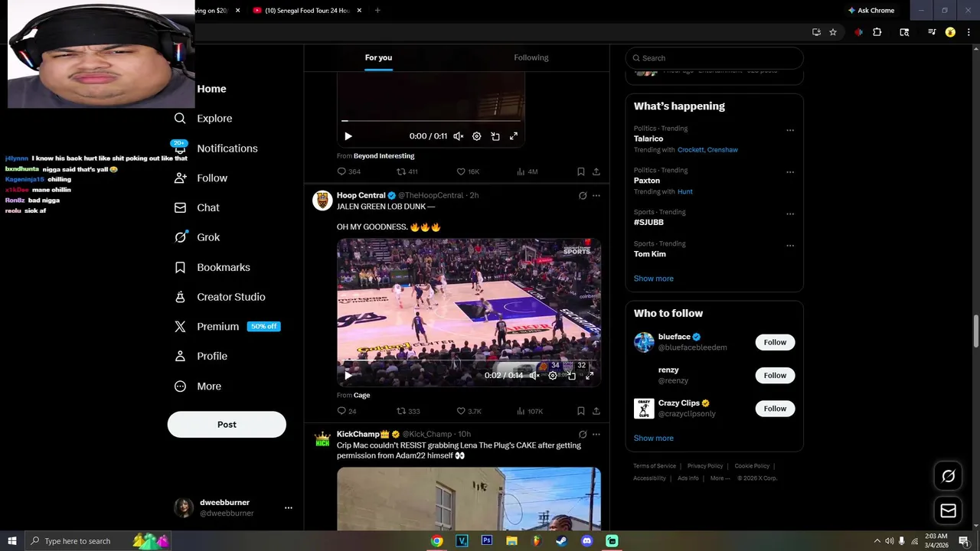The height and width of the screenshot is (551, 980).
Task: Open the Bookmarks icon in sidebar
Action: tap(180, 267)
